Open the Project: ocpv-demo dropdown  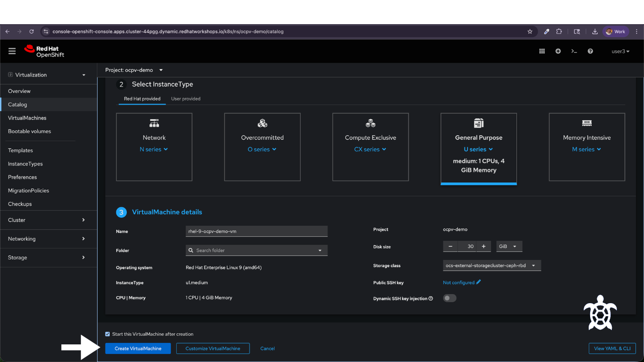click(134, 70)
